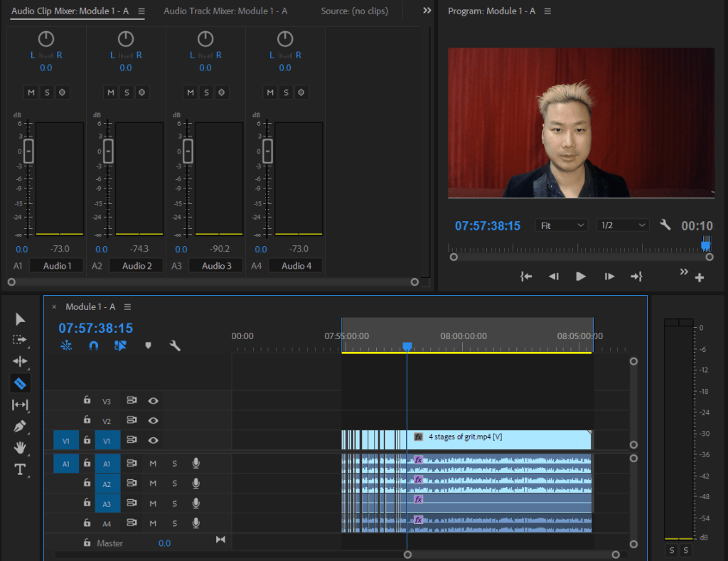Screen dimensions: 728x561
Task: Select the Razor tool in the toolbar
Action: click(x=20, y=383)
